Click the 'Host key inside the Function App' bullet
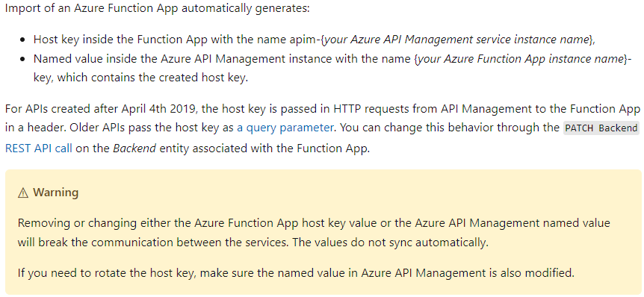Image resolution: width=644 pixels, height=297 pixels. (315, 40)
